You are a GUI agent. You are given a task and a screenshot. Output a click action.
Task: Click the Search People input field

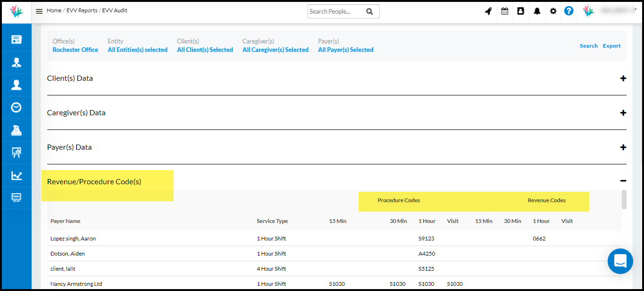pyautogui.click(x=335, y=11)
